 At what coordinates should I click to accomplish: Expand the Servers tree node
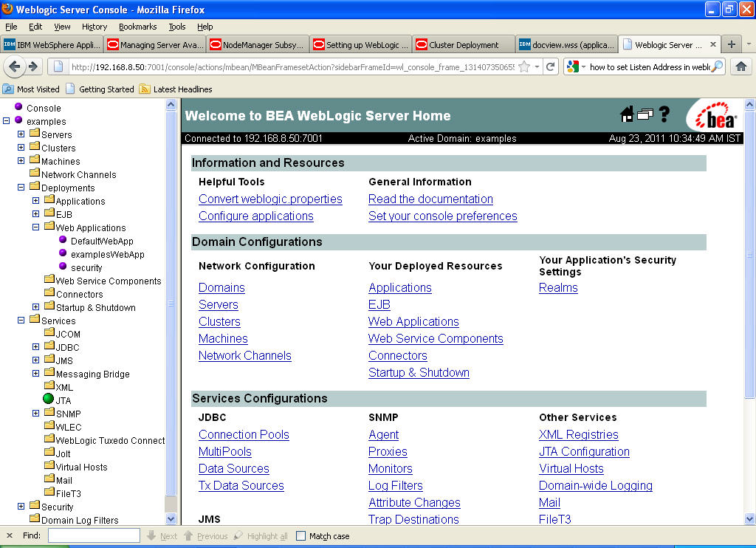click(21, 134)
